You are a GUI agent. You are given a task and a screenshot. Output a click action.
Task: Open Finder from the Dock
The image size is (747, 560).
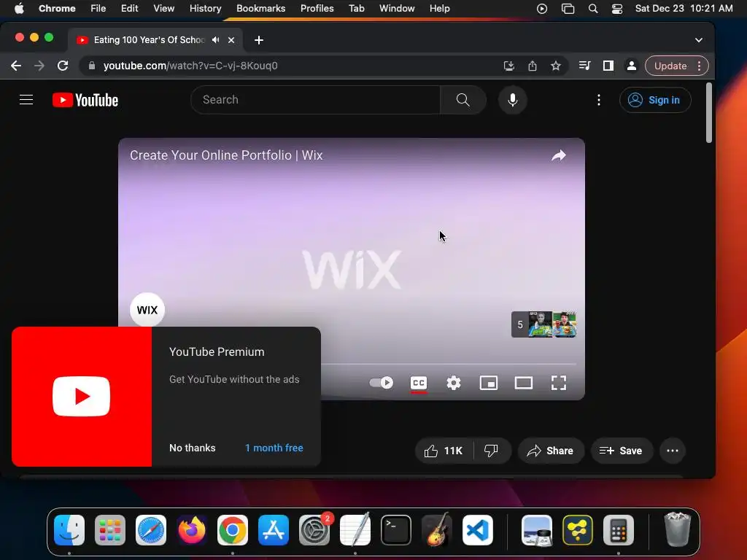69,529
